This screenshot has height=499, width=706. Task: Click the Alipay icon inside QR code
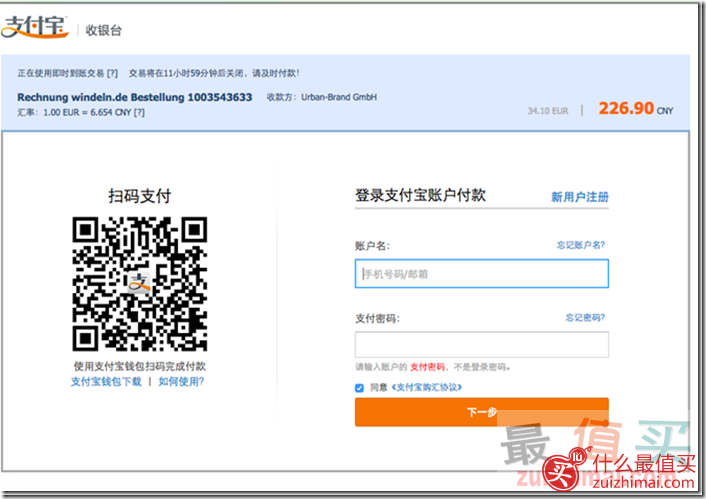point(139,283)
